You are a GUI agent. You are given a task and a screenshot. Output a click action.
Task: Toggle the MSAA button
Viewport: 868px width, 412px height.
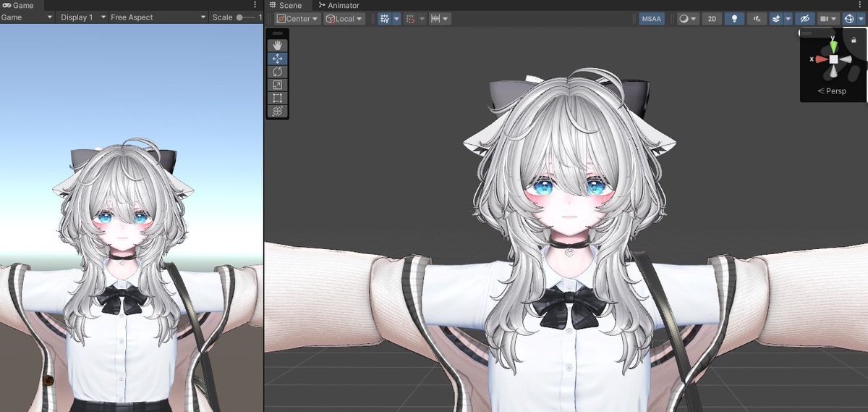click(x=652, y=19)
